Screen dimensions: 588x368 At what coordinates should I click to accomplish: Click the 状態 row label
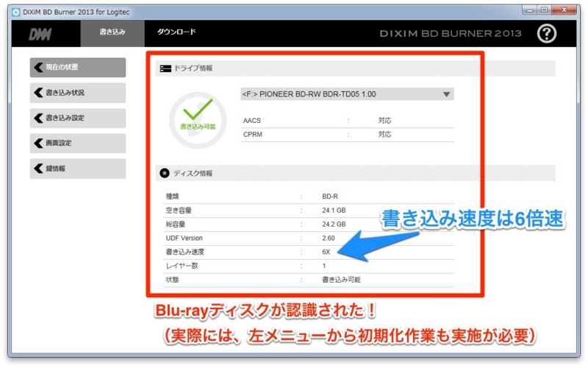173,280
